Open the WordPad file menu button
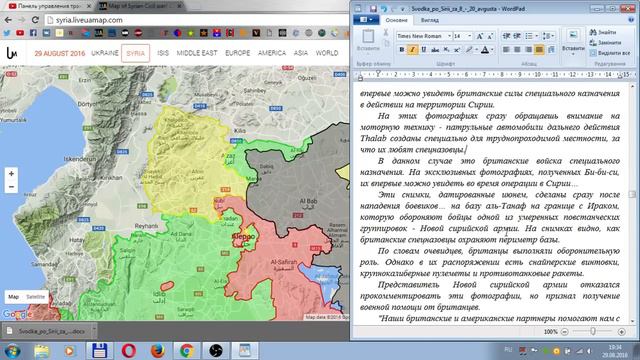Image resolution: width=640 pixels, height=360 pixels. 366,20
